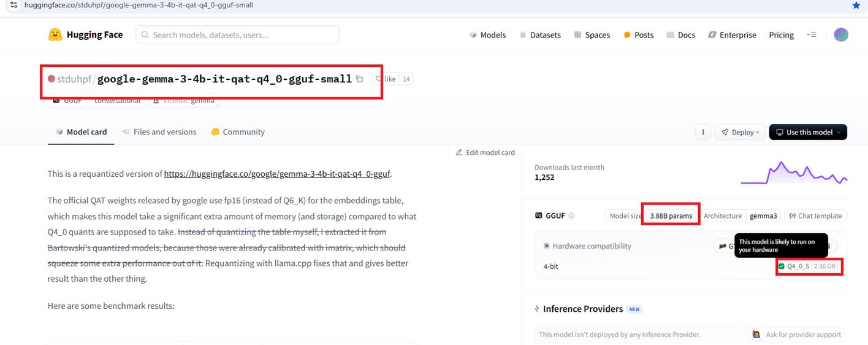View the 14 likes count
The width and height of the screenshot is (868, 345).
click(406, 79)
